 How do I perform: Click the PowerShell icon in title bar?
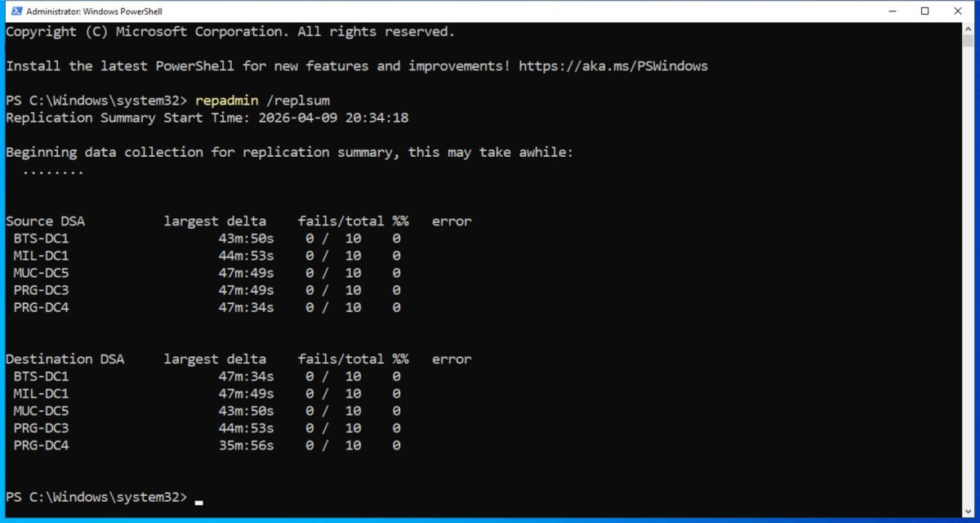click(x=13, y=11)
